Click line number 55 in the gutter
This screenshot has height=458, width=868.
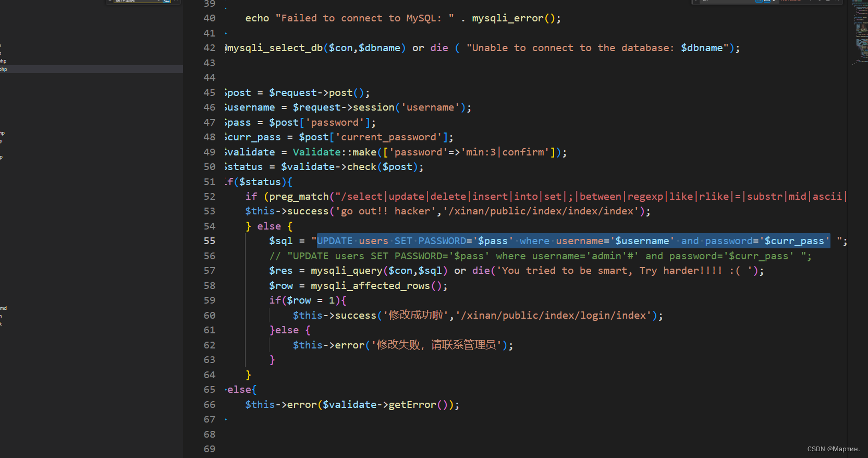tap(209, 241)
